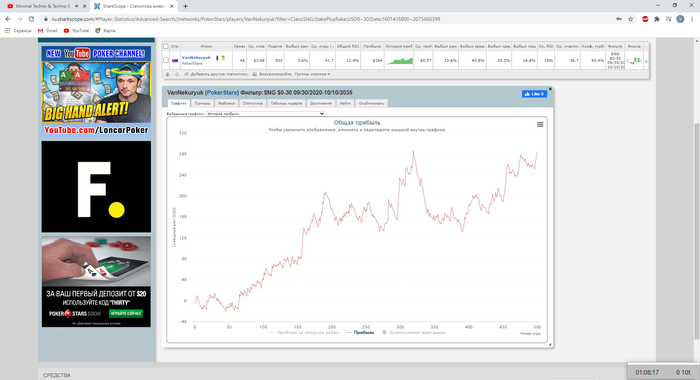Click Добавить другую статистику

216,74
